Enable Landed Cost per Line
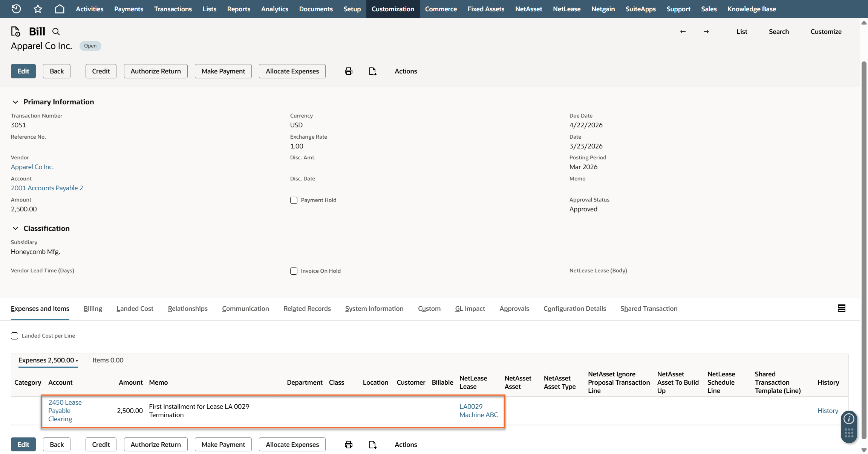The image size is (868, 454). point(14,336)
